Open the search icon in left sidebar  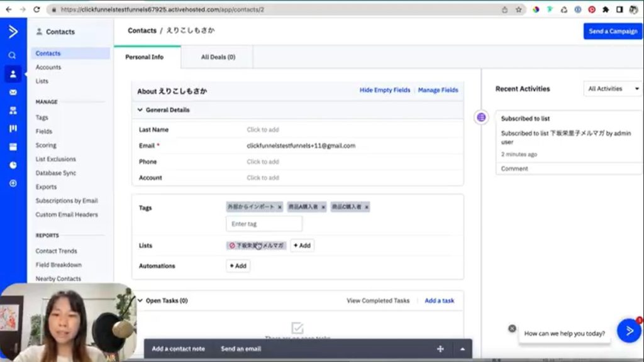pos(12,55)
